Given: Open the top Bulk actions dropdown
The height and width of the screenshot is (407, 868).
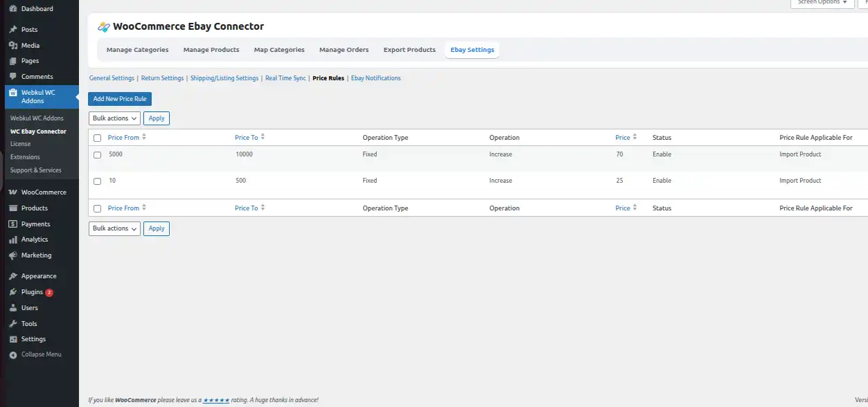Looking at the screenshot, I should pos(114,118).
